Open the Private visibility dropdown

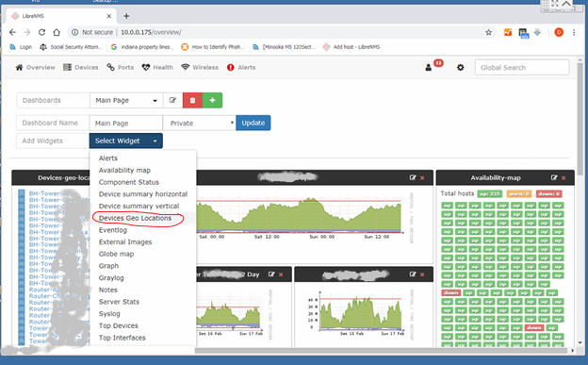[x=200, y=123]
